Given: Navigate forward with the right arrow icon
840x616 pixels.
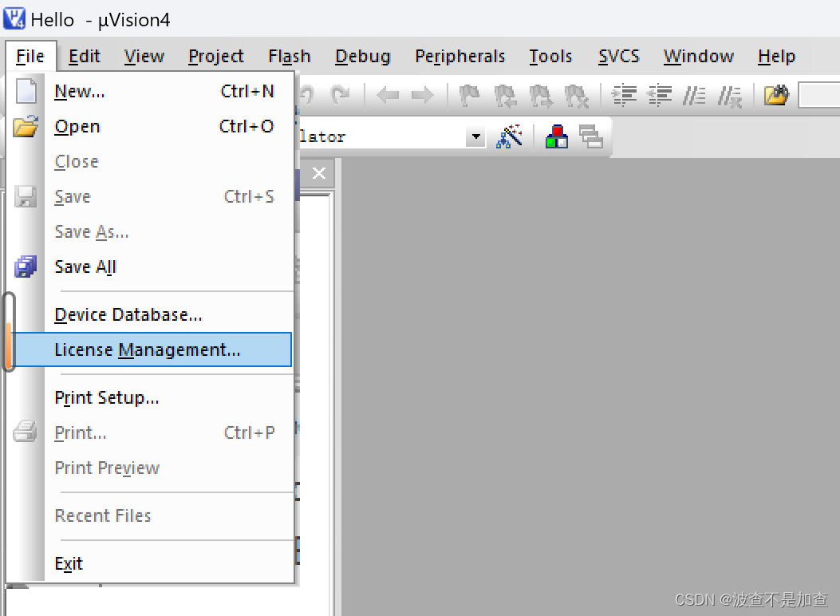Looking at the screenshot, I should click(422, 96).
